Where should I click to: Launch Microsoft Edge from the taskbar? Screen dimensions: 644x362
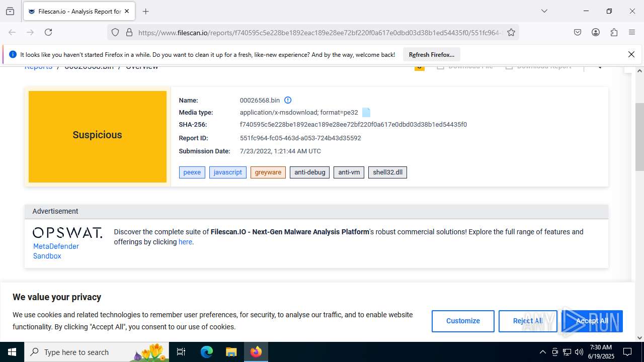tap(207, 352)
